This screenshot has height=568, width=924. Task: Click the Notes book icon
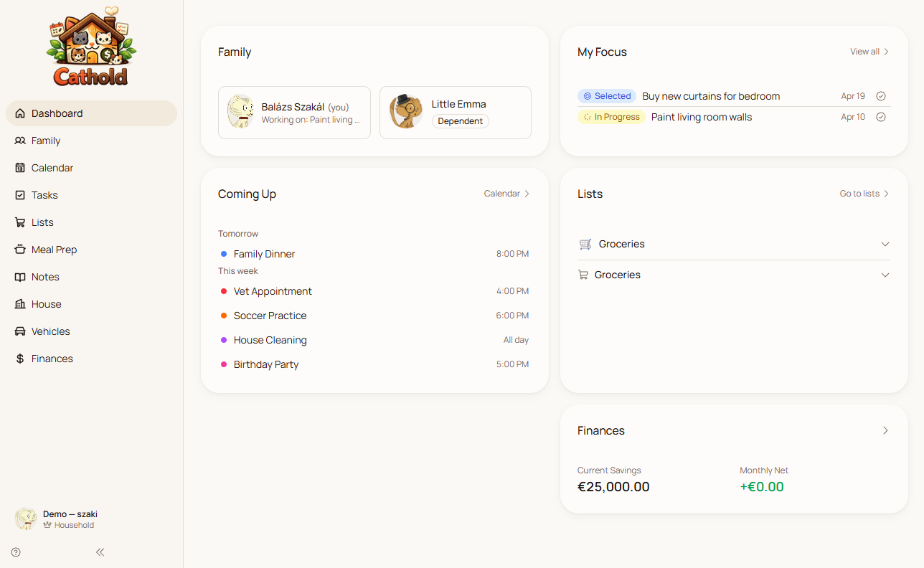point(20,277)
